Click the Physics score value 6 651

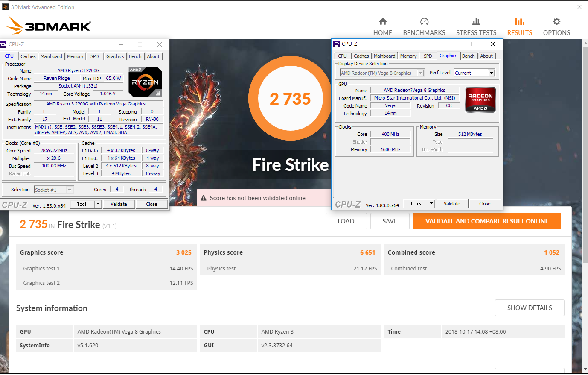[368, 252]
